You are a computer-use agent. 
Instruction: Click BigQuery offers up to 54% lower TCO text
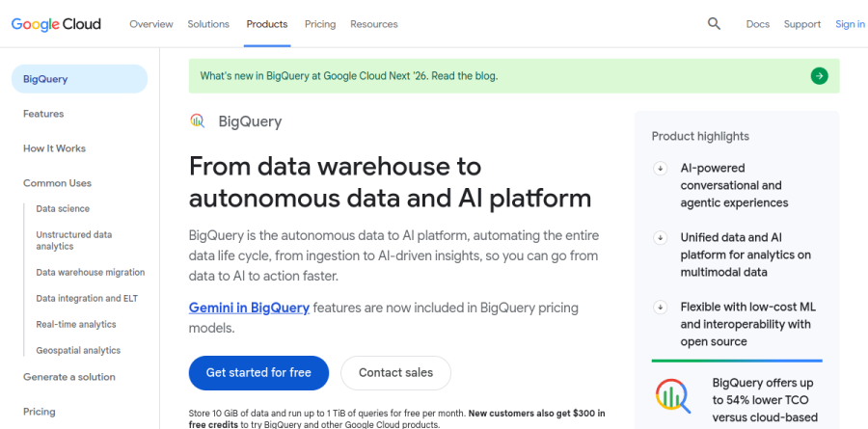(x=767, y=400)
